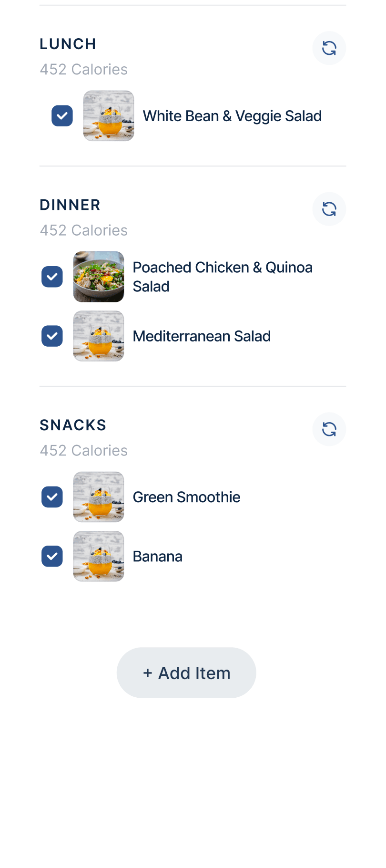The height and width of the screenshot is (868, 386).
Task: Uncheck the Mediterranean Salad checkbox
Action: [52, 336]
